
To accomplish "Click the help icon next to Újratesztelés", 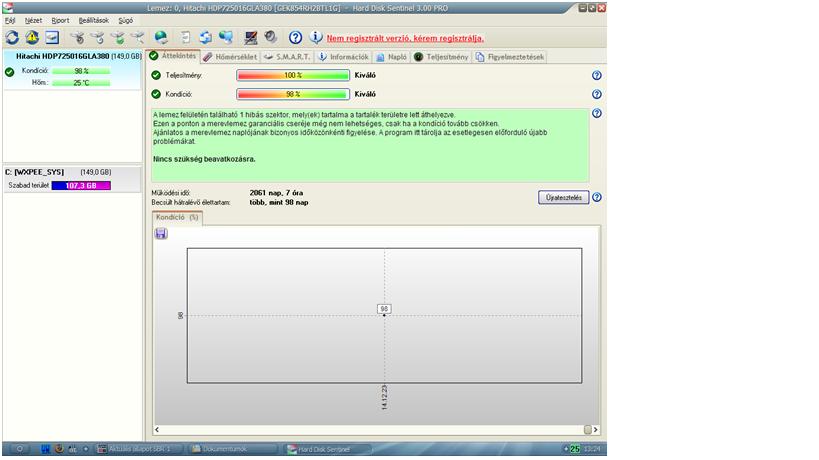I will 596,197.
